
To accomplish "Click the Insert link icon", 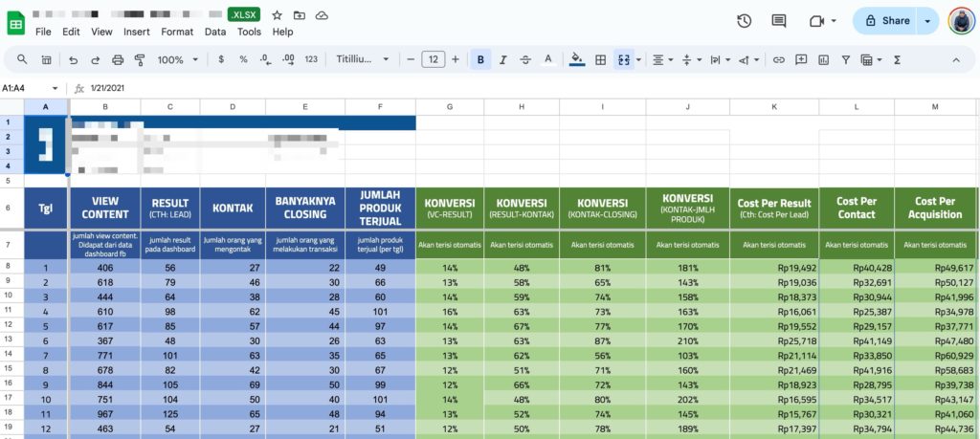I will click(778, 59).
